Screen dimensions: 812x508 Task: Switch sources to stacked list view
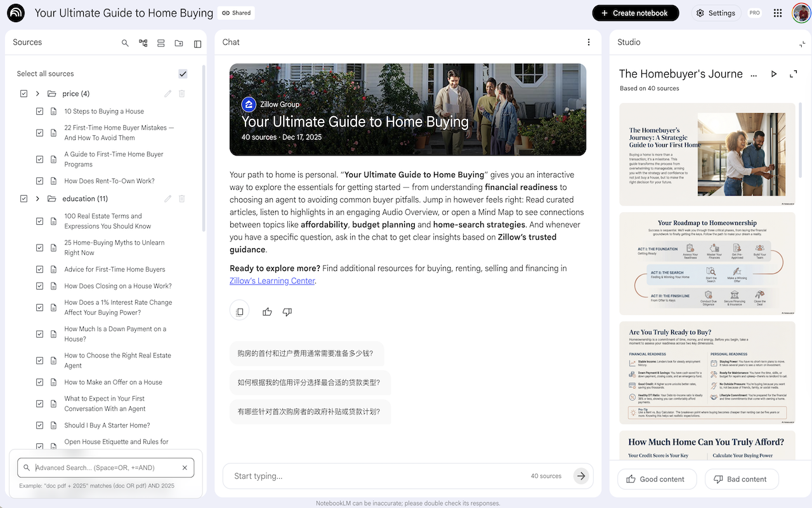pyautogui.click(x=161, y=43)
